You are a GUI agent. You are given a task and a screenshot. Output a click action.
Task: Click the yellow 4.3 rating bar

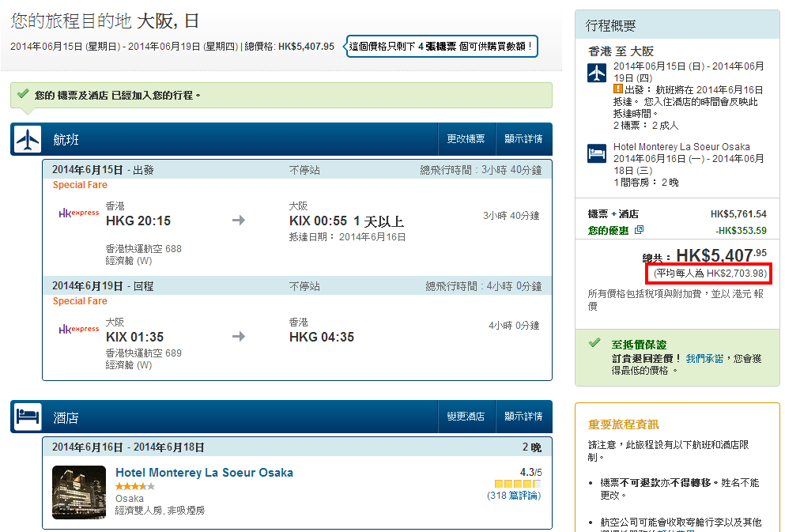tap(517, 484)
